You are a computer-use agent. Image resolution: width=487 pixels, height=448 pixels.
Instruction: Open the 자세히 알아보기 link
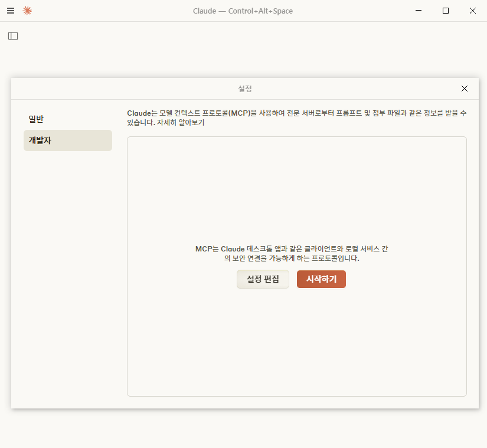pyautogui.click(x=181, y=123)
